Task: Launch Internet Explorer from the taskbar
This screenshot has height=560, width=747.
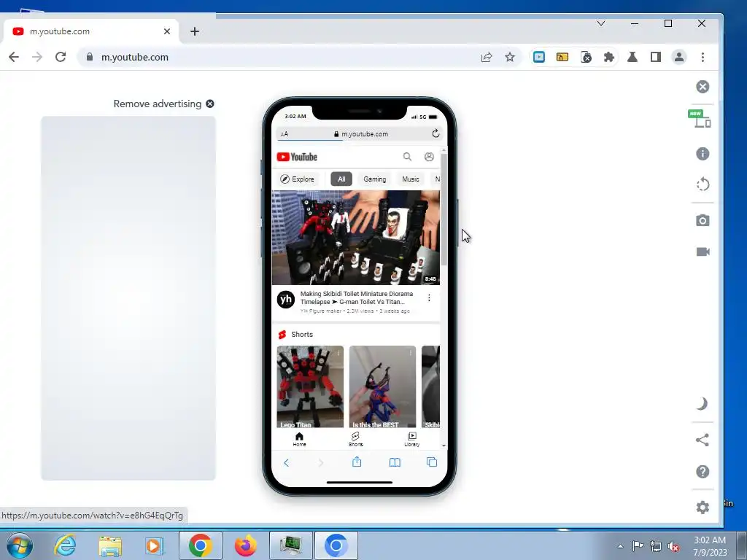Action: click(x=65, y=545)
